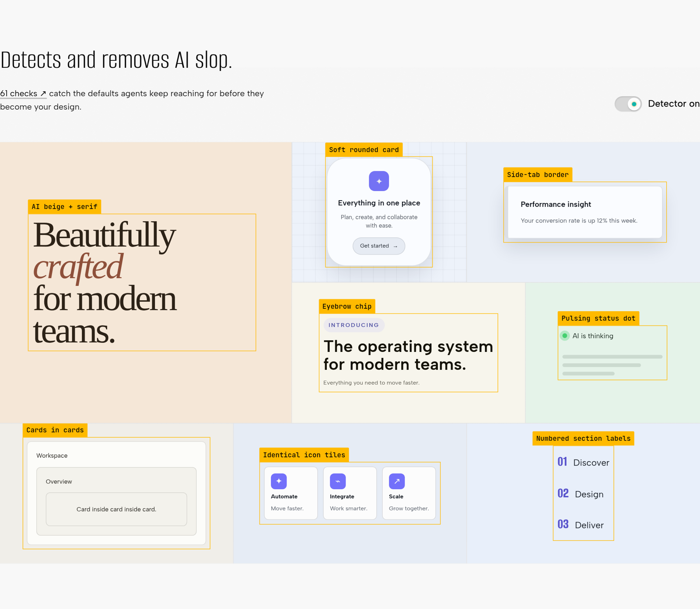
Task: Click the 'AI beige + serif' detector label
Action: [64, 206]
